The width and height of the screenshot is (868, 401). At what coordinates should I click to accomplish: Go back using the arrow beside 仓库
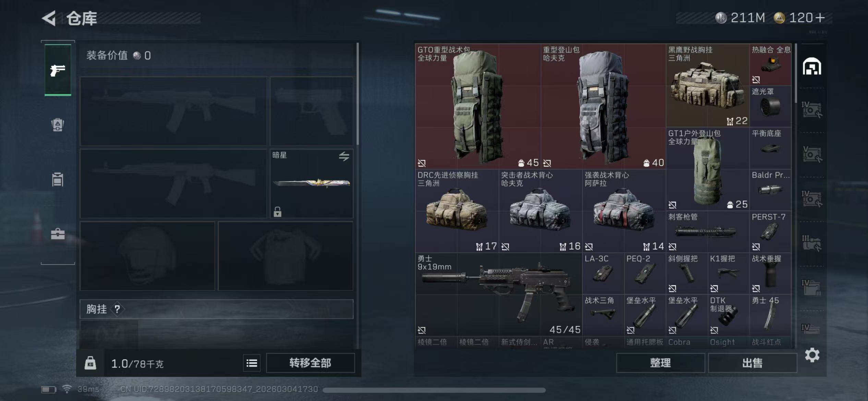tap(49, 18)
